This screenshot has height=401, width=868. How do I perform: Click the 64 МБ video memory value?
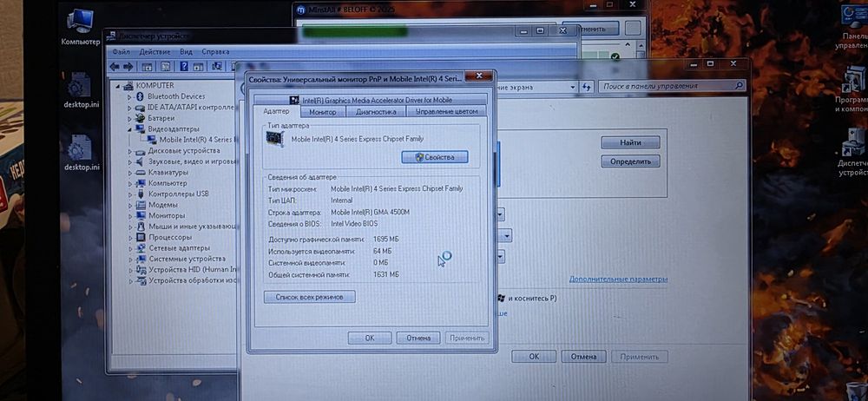click(x=383, y=252)
